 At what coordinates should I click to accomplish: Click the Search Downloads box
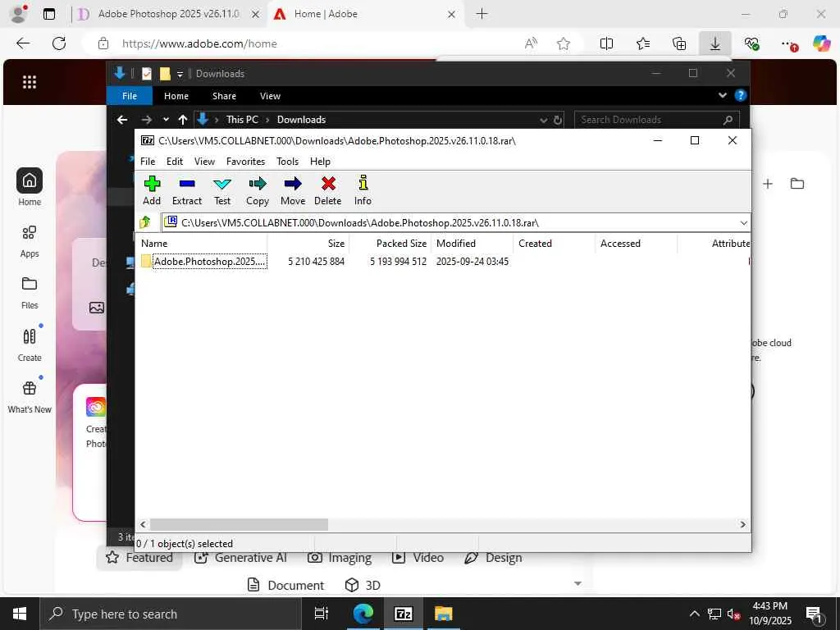pos(657,120)
